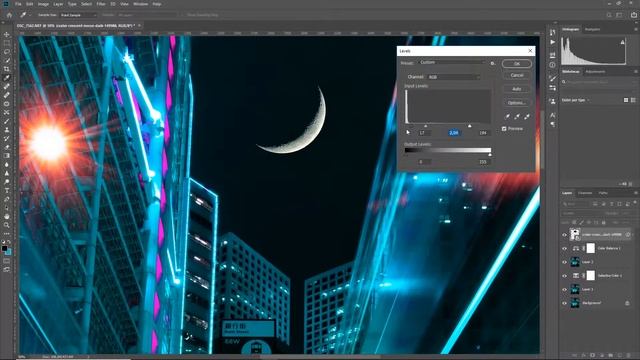Select the Zoom tool

click(x=7, y=225)
